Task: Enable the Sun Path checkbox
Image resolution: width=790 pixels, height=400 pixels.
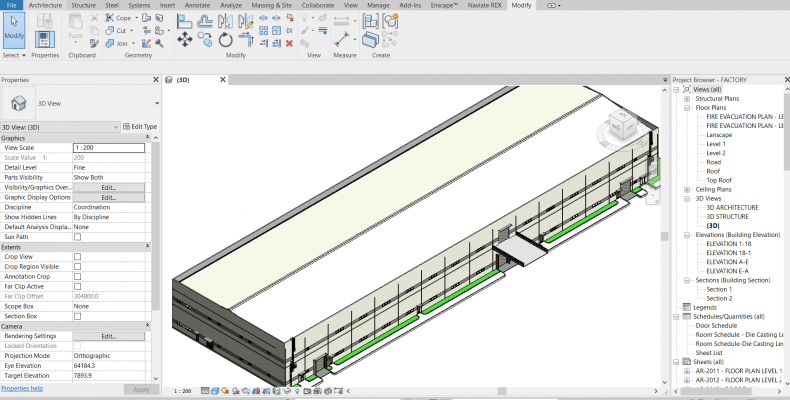Action: pyautogui.click(x=78, y=237)
